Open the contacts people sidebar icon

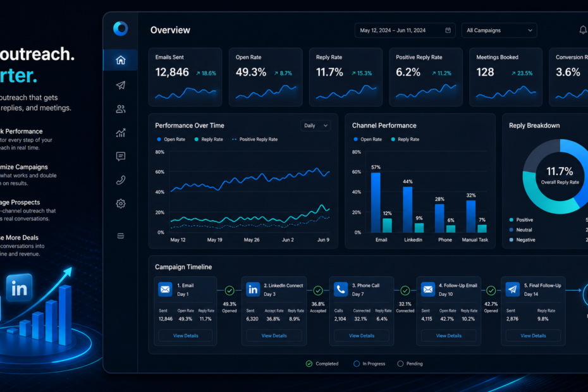(120, 109)
